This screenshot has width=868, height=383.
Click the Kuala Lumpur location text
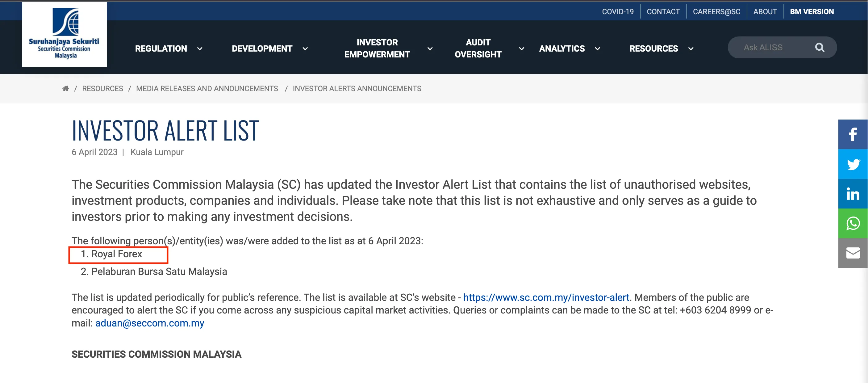[x=157, y=152]
